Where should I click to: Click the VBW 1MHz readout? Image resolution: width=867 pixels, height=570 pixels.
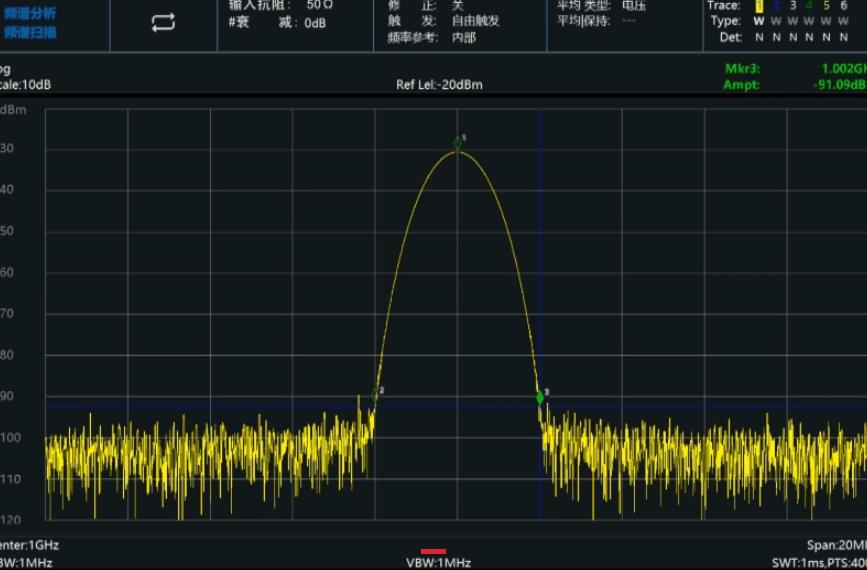[438, 562]
